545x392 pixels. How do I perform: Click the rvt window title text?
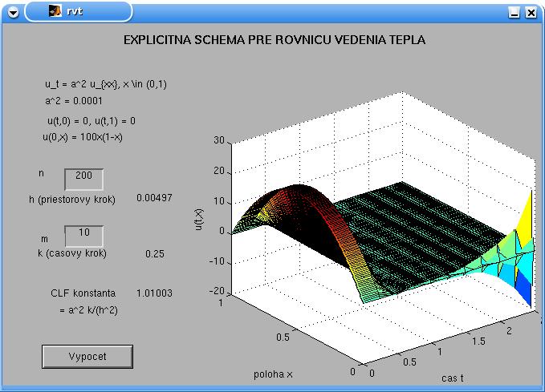[x=75, y=11]
